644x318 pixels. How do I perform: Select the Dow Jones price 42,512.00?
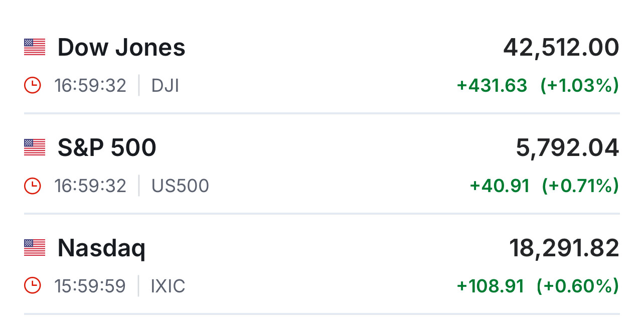561,48
